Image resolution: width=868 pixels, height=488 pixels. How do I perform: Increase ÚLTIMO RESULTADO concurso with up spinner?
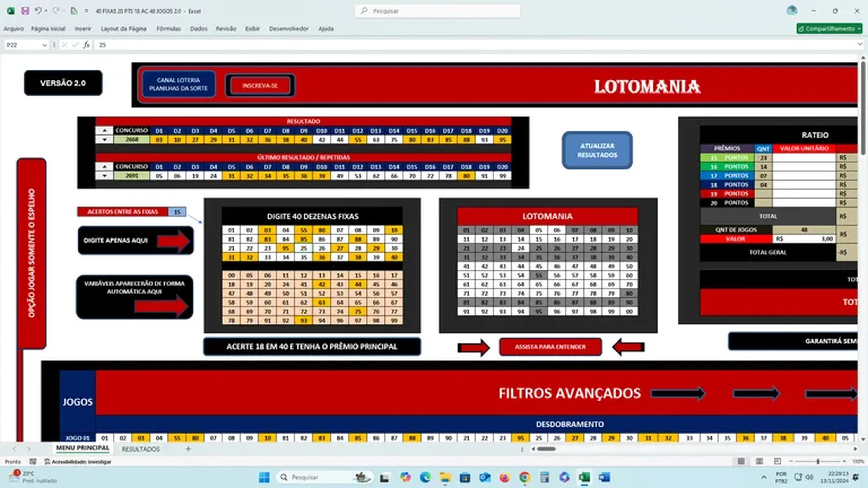[104, 166]
